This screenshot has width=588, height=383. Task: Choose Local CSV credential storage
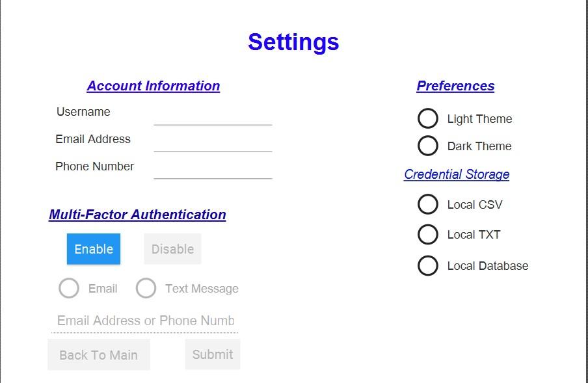(428, 204)
